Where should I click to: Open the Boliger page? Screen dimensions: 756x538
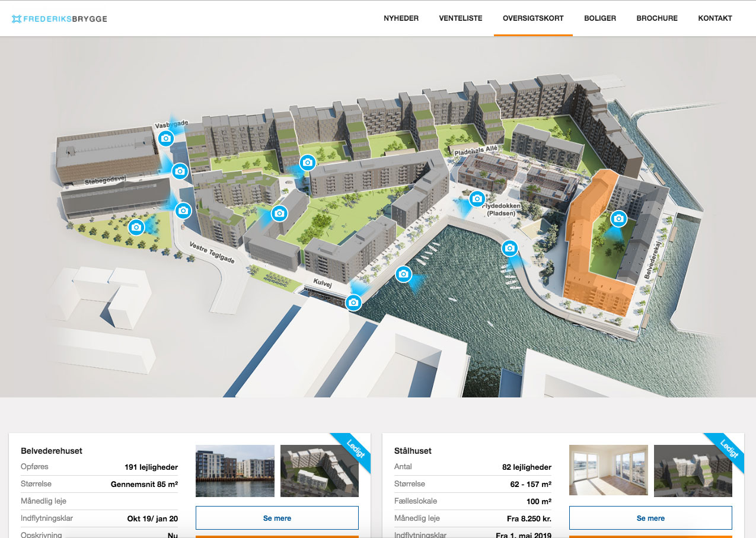point(600,18)
